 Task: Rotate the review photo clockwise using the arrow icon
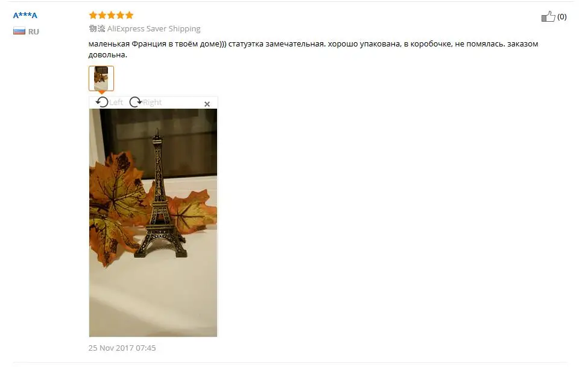pyautogui.click(x=135, y=102)
